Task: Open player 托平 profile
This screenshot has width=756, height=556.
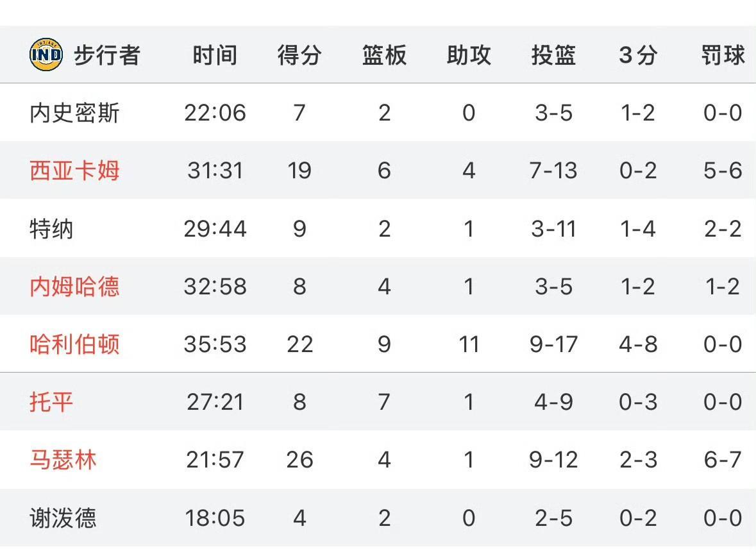Action: click(x=51, y=402)
